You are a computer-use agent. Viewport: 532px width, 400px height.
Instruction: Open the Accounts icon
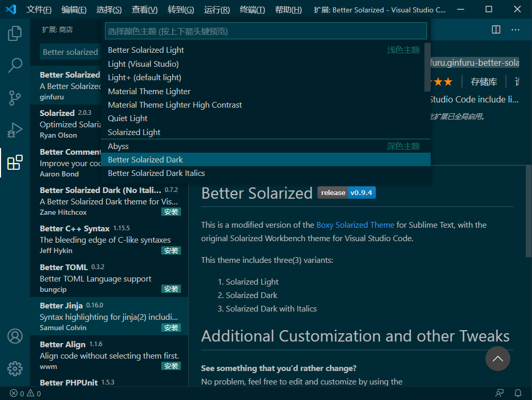[x=15, y=336]
